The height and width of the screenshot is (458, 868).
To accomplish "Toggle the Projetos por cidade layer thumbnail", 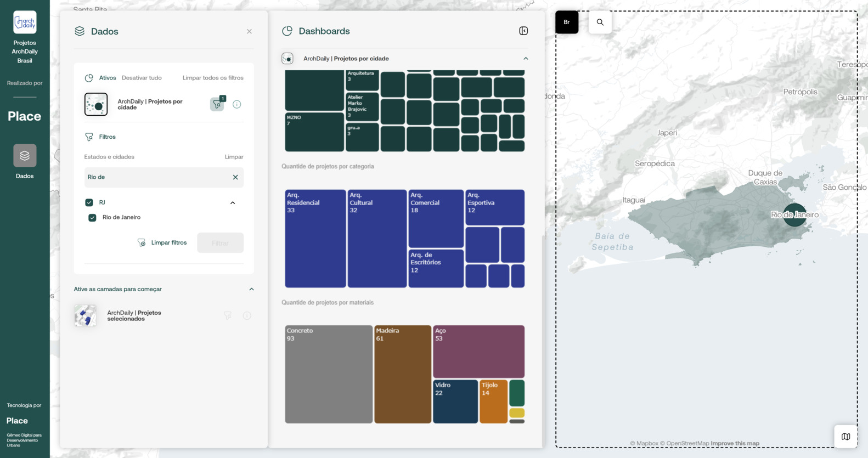I will 96,104.
